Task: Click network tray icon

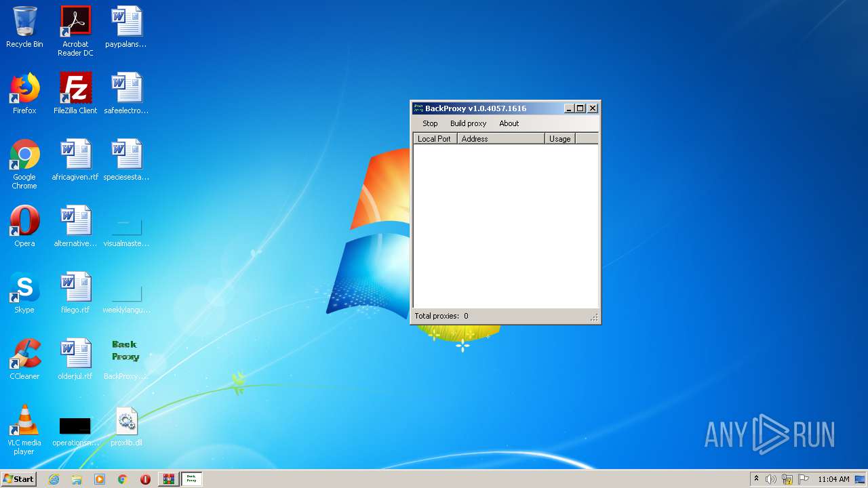Action: point(787,479)
